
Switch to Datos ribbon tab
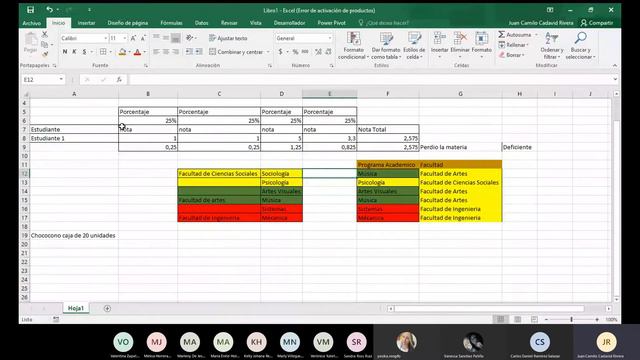point(202,23)
